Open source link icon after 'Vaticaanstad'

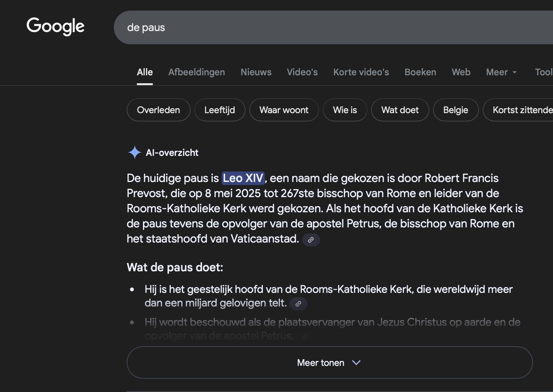[311, 240]
